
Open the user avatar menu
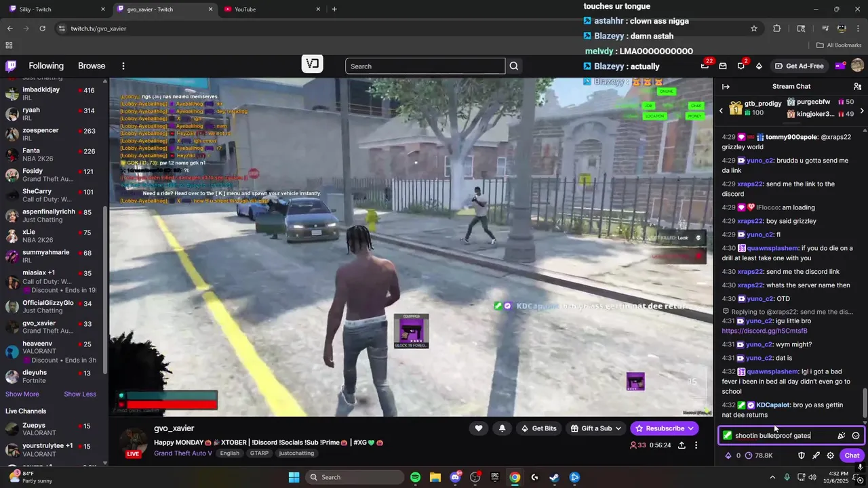coord(857,66)
